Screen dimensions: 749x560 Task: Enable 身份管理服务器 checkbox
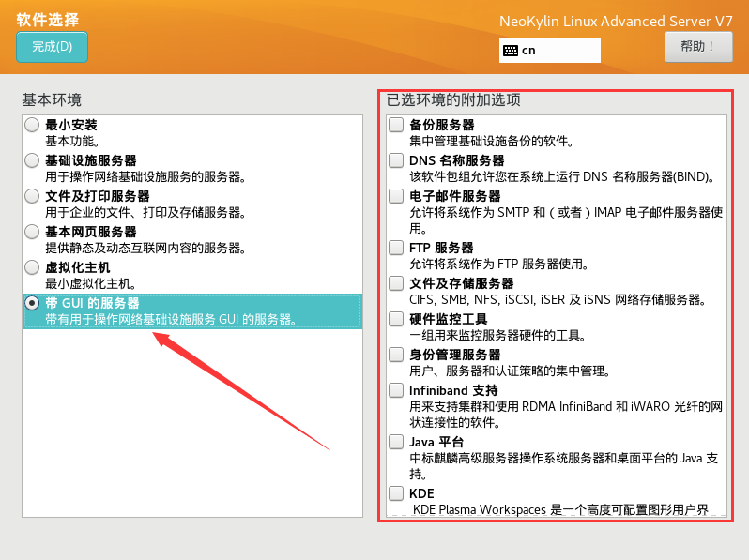click(x=397, y=355)
